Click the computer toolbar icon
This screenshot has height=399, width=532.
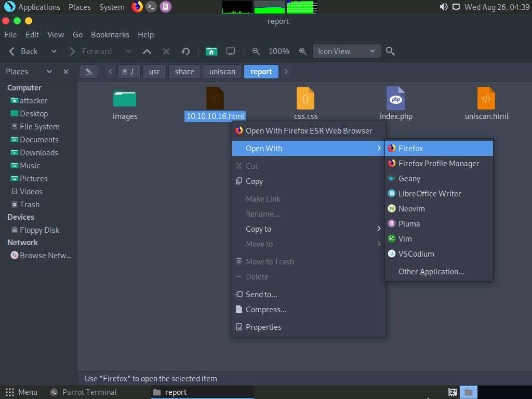click(x=231, y=51)
